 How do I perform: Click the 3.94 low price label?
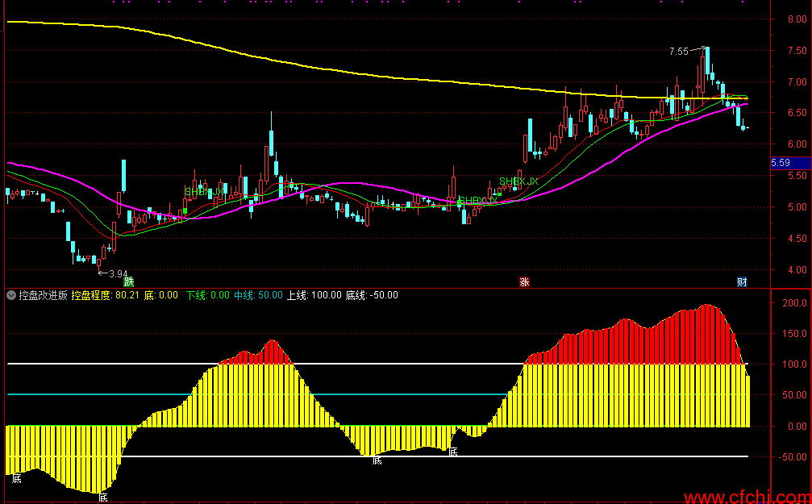pos(118,273)
